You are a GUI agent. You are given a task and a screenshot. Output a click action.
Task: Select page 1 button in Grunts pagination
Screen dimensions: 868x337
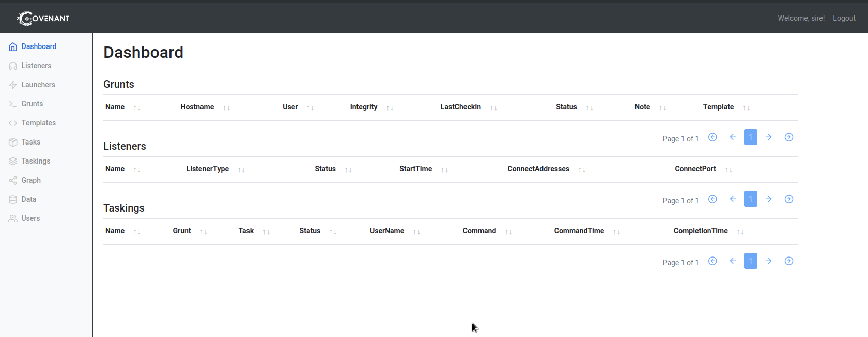[750, 137]
